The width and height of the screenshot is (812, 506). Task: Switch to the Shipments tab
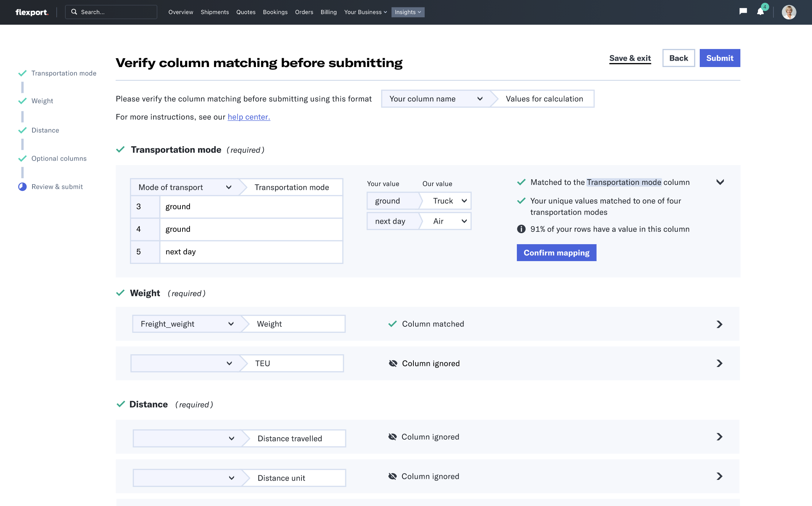point(215,12)
